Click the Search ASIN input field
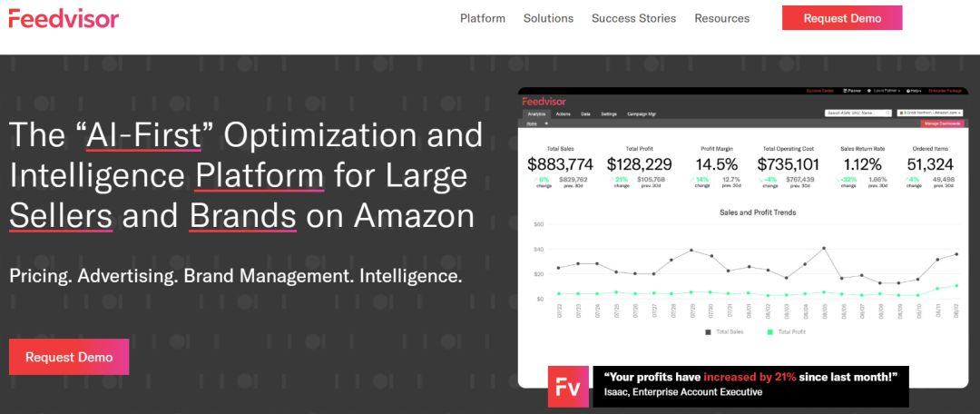980x414 pixels. 851,113
